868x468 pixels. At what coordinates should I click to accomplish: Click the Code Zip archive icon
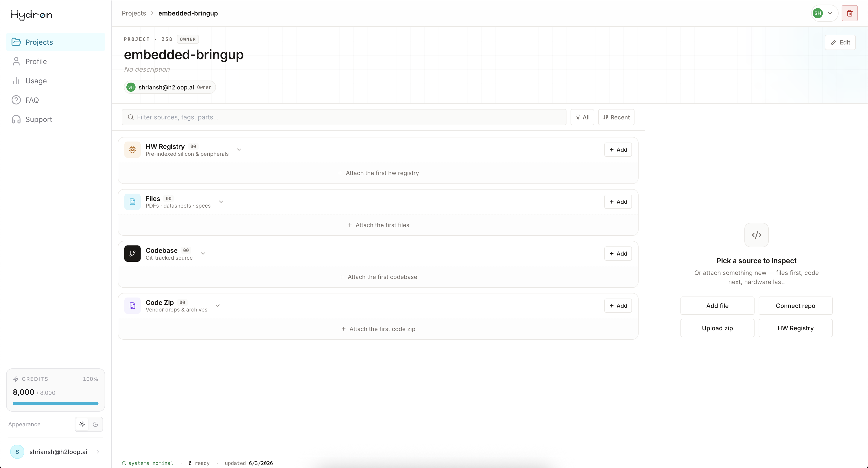[132, 305]
